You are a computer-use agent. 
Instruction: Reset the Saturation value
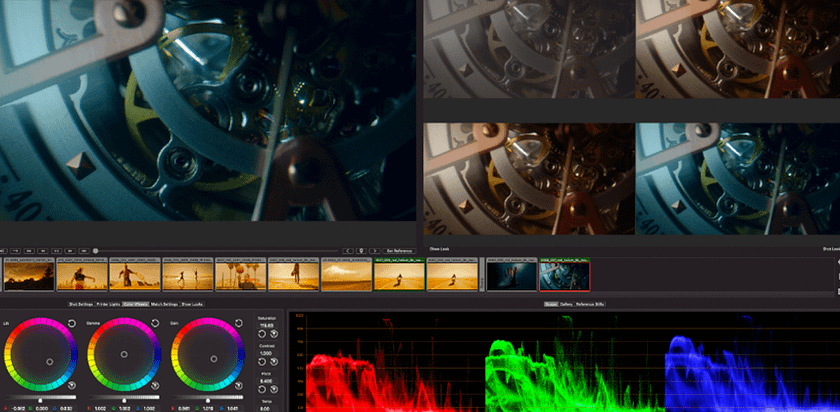[262, 334]
